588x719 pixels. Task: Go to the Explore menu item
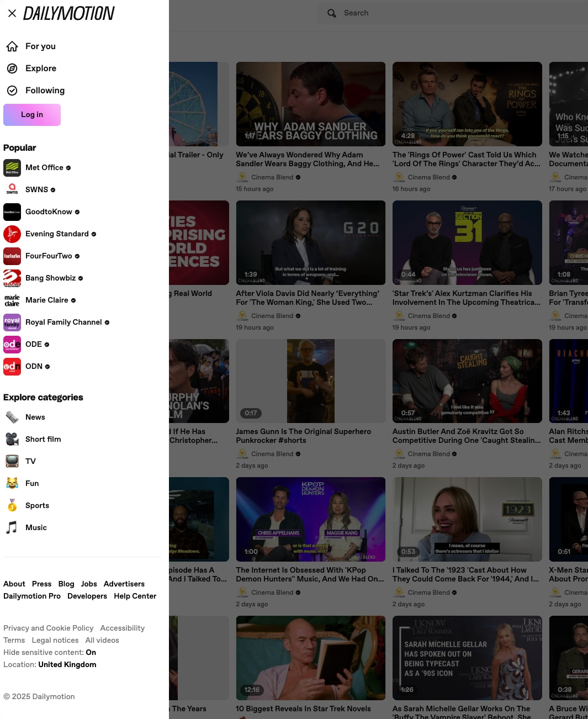click(x=41, y=68)
